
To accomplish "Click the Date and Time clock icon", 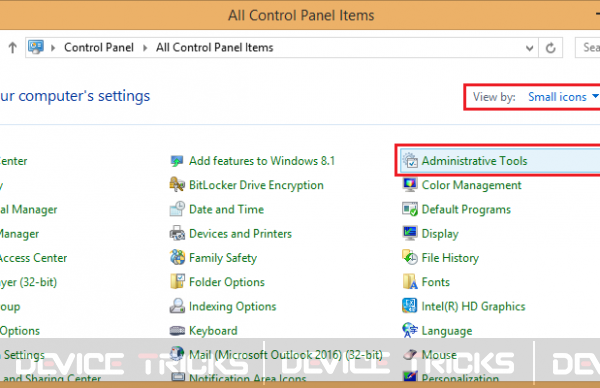I will tap(177, 209).
